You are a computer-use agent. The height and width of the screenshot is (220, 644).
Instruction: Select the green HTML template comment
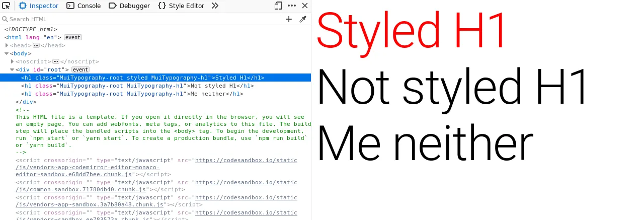point(162,131)
